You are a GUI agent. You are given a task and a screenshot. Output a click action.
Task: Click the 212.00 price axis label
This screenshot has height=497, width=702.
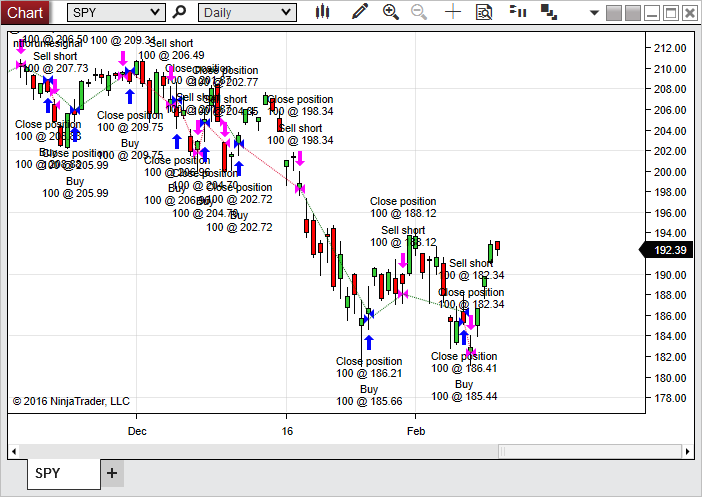[x=670, y=48]
